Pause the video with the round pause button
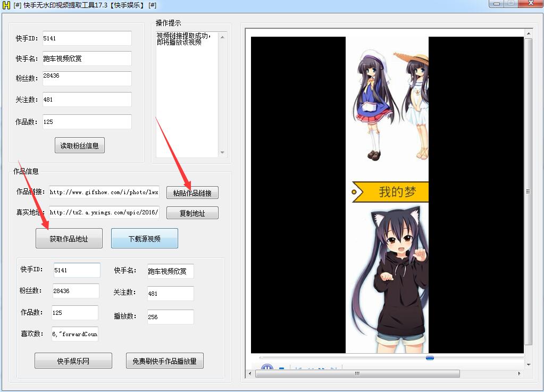 pyautogui.click(x=267, y=366)
